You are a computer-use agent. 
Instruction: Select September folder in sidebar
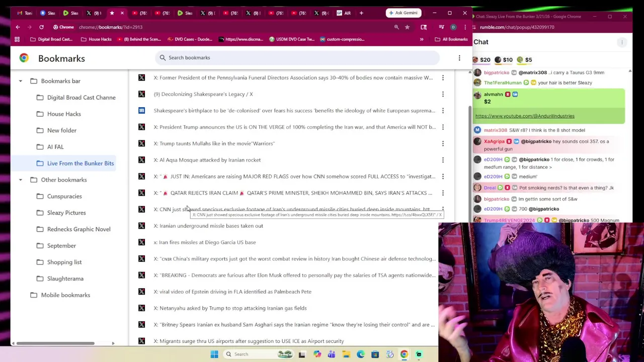[56, 246]
